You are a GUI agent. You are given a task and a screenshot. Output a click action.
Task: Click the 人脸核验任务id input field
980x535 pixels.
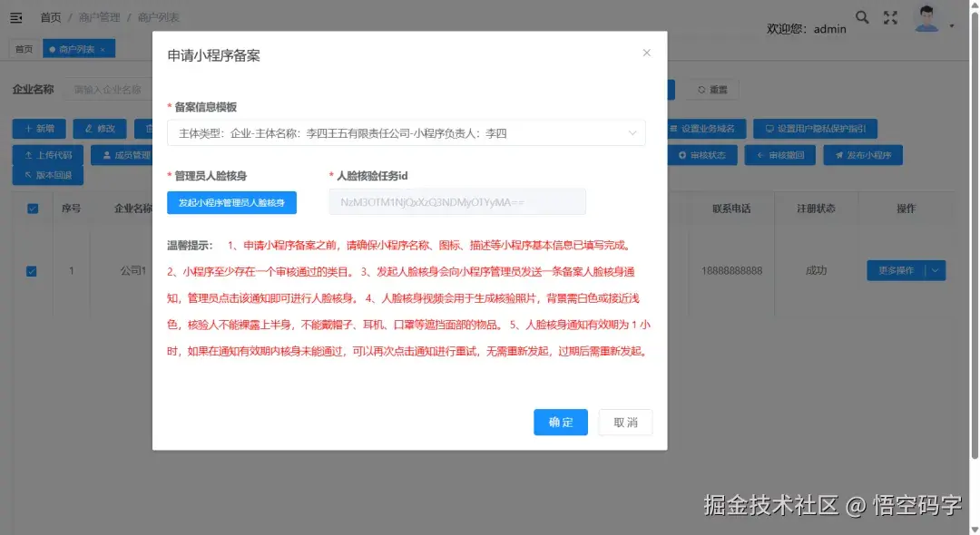[456, 200]
